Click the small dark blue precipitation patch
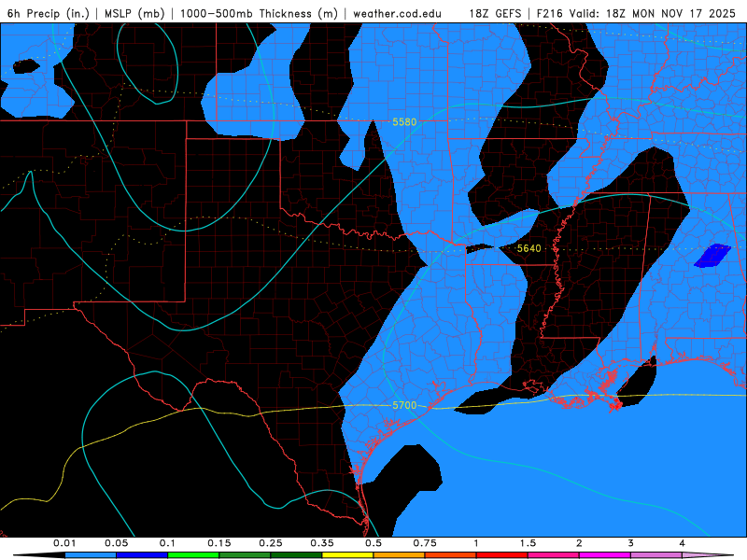Viewport: 747px width, 560px height. pos(712,256)
